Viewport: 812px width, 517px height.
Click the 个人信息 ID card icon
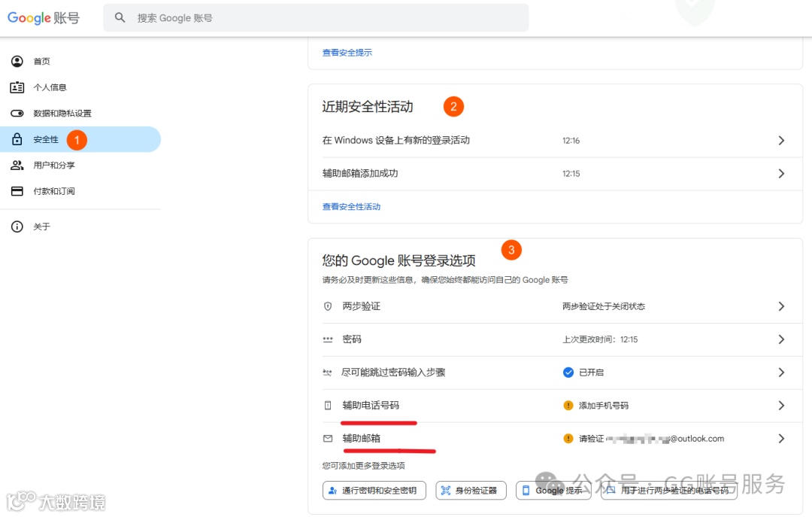tap(17, 87)
